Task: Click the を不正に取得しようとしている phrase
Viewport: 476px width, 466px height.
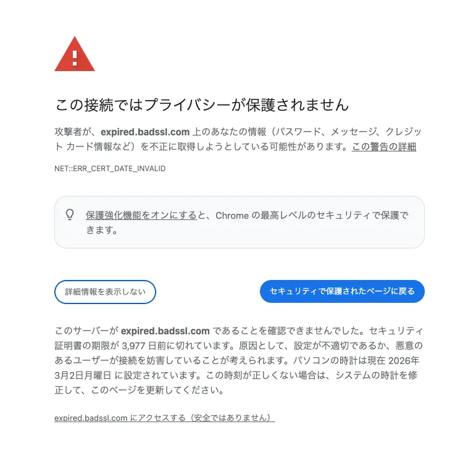Action: tap(204, 147)
